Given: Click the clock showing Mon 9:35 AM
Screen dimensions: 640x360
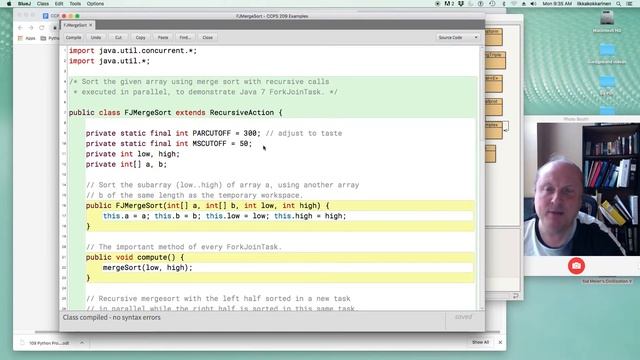Looking at the screenshot, I should point(557,4).
